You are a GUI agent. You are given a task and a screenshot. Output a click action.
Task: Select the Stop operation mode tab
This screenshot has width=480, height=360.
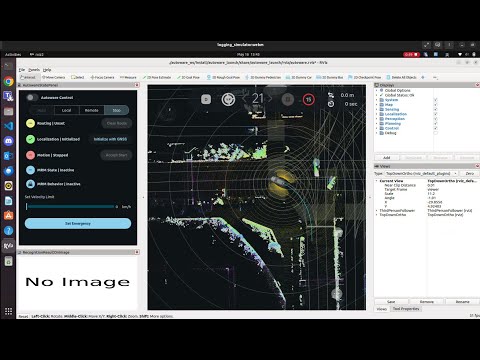click(x=117, y=110)
